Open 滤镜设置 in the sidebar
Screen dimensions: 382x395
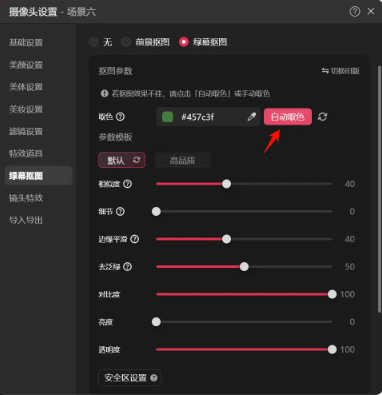[26, 131]
